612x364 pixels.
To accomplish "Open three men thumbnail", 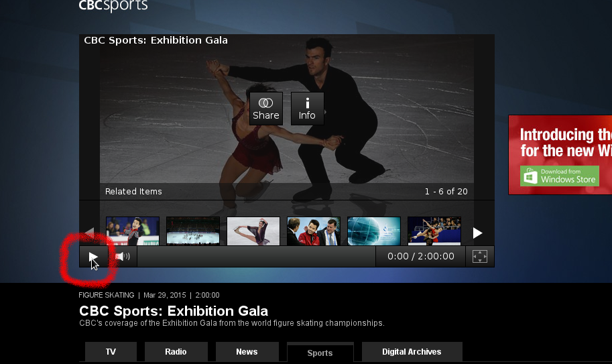I will [x=314, y=231].
